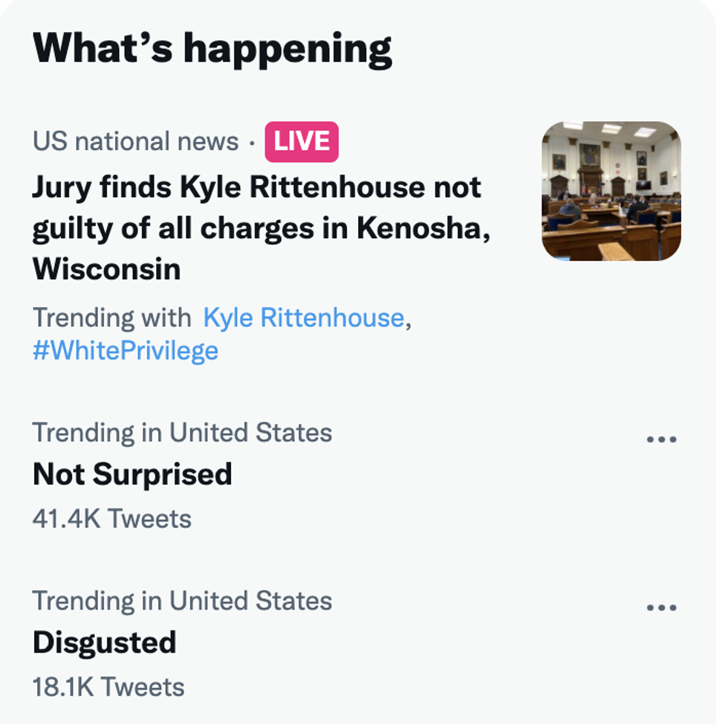
Task: Select the Not Surprised trending topic
Action: click(x=132, y=474)
